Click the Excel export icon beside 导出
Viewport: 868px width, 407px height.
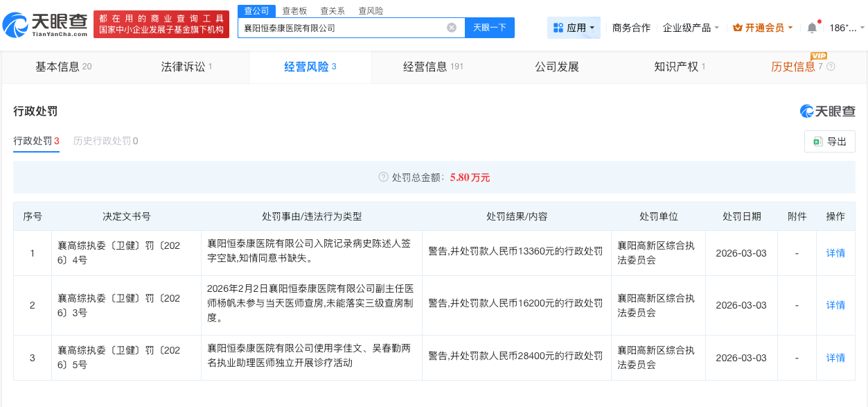(818, 141)
